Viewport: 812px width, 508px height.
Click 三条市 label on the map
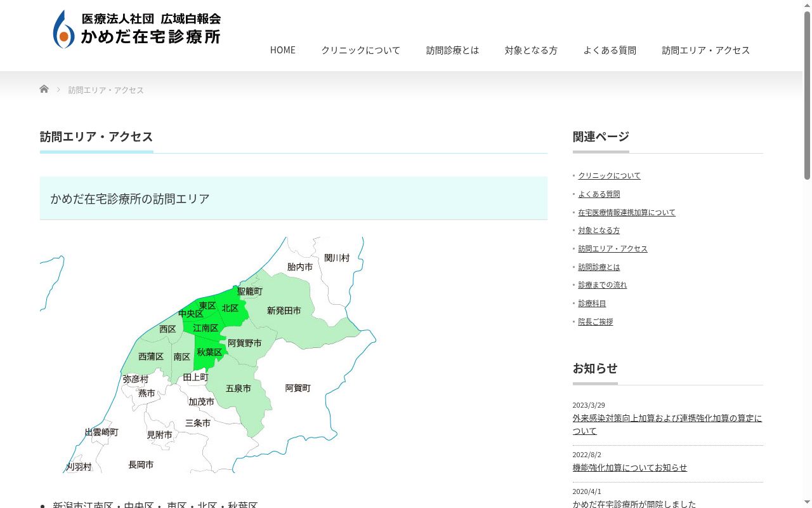coord(198,423)
